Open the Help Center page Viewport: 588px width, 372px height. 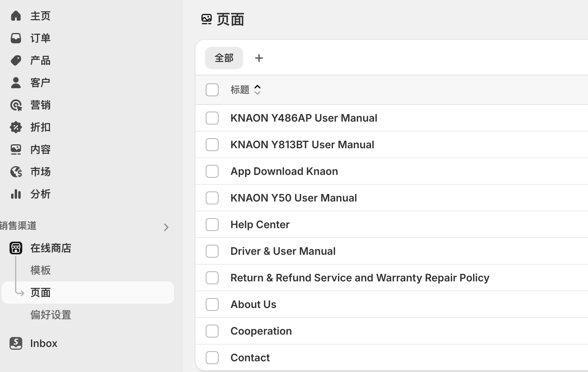(x=260, y=225)
